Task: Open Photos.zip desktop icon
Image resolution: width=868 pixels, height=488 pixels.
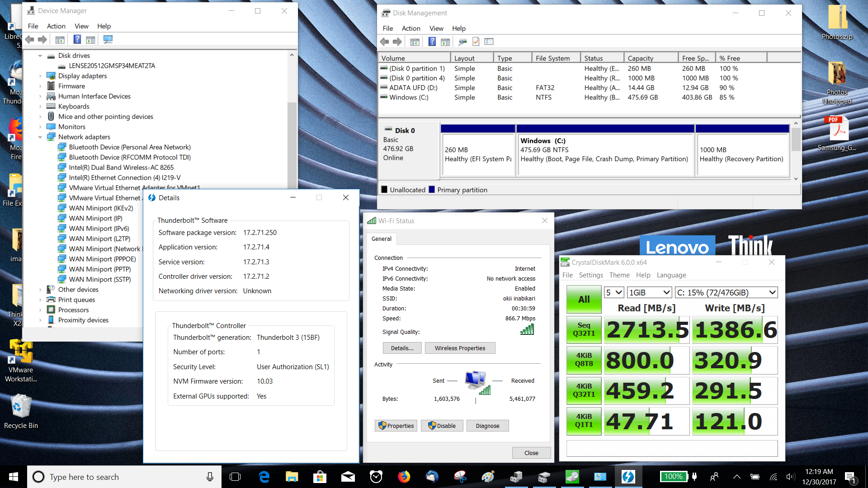Action: [x=837, y=23]
